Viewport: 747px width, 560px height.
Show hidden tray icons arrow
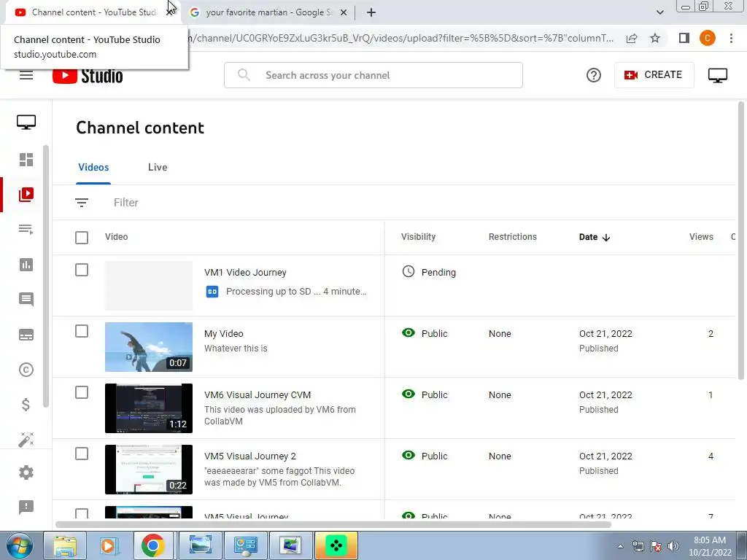click(x=620, y=546)
